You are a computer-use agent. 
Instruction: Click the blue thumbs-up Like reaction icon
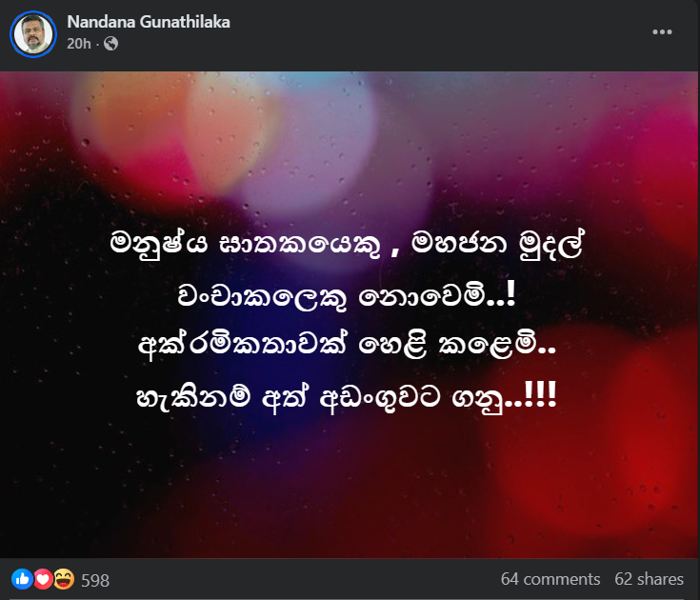click(22, 579)
